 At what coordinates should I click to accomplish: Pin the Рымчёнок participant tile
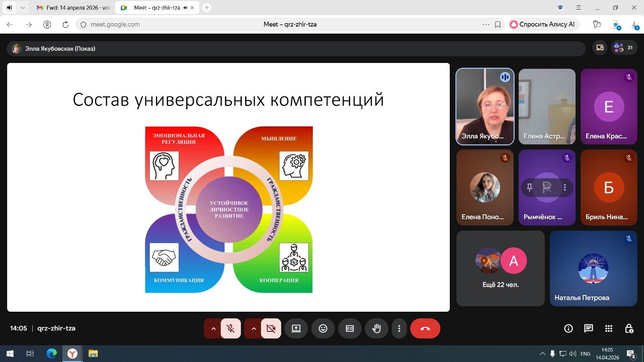[x=529, y=188]
